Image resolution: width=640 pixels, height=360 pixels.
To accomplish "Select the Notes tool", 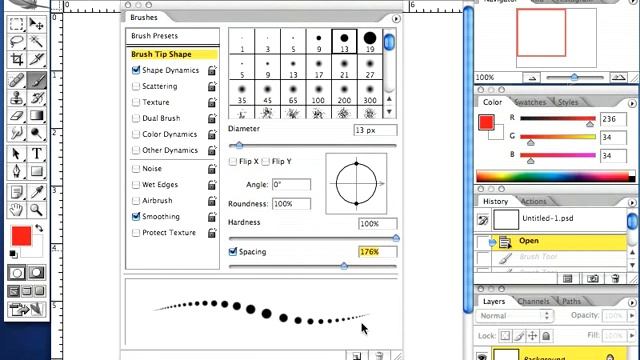I will (16, 192).
